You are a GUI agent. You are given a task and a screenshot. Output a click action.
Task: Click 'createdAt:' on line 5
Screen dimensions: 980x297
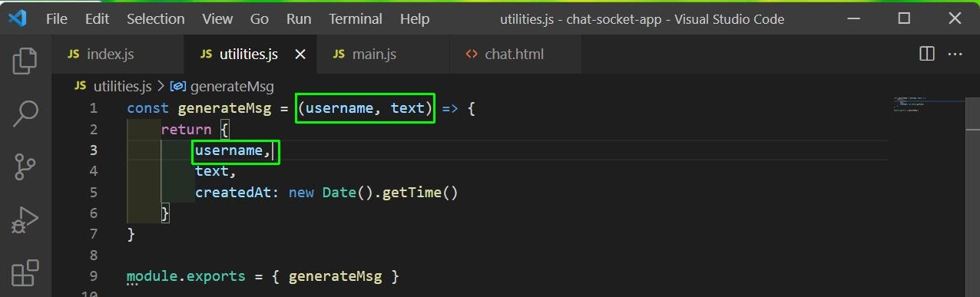click(237, 193)
